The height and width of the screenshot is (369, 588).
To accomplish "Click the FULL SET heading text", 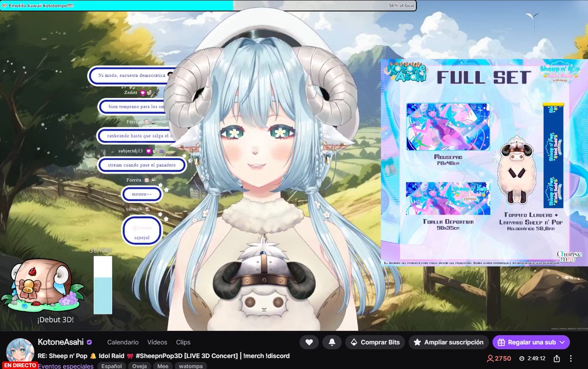I will click(484, 77).
